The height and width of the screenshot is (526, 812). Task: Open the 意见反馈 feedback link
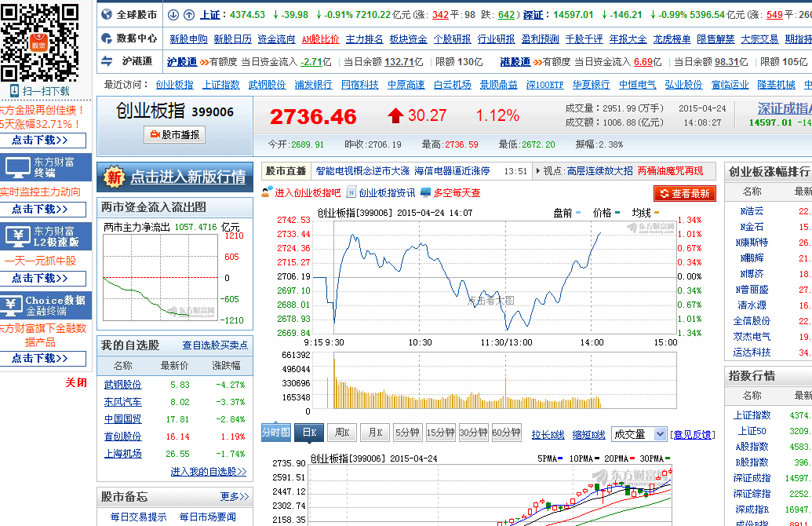(x=693, y=435)
